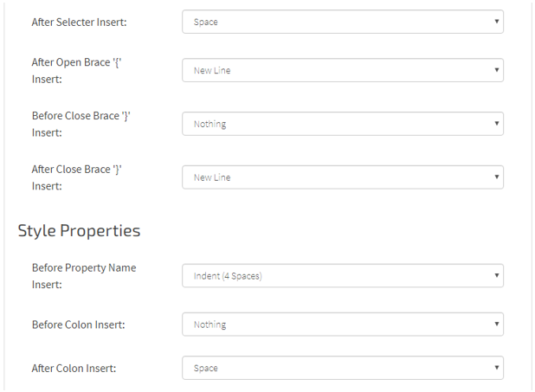535x392 pixels.
Task: Click the arrow on Before Close Brace select
Action: 497,124
